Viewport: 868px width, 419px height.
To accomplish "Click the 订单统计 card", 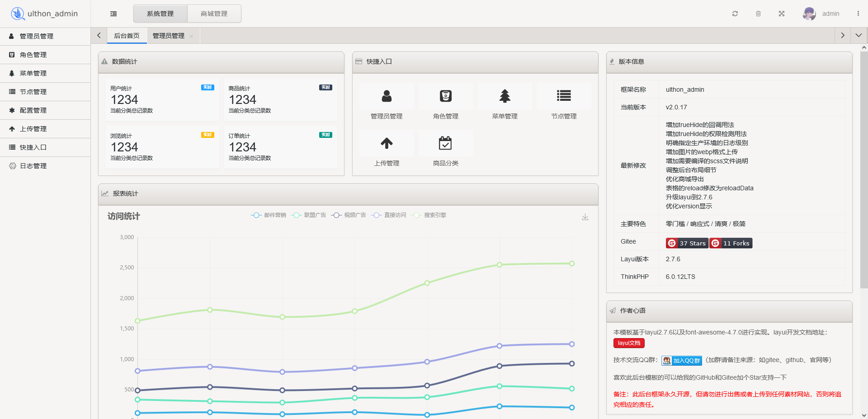I will click(280, 147).
